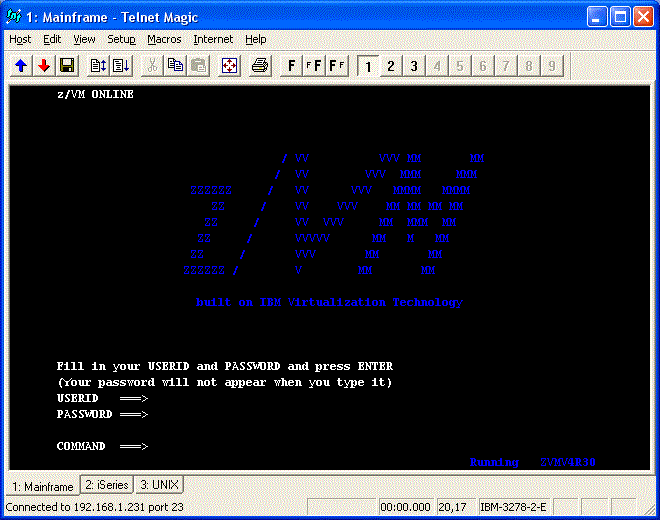Minimize the Telnet Magic window
Viewport: 660px width, 520px height.
(597, 17)
